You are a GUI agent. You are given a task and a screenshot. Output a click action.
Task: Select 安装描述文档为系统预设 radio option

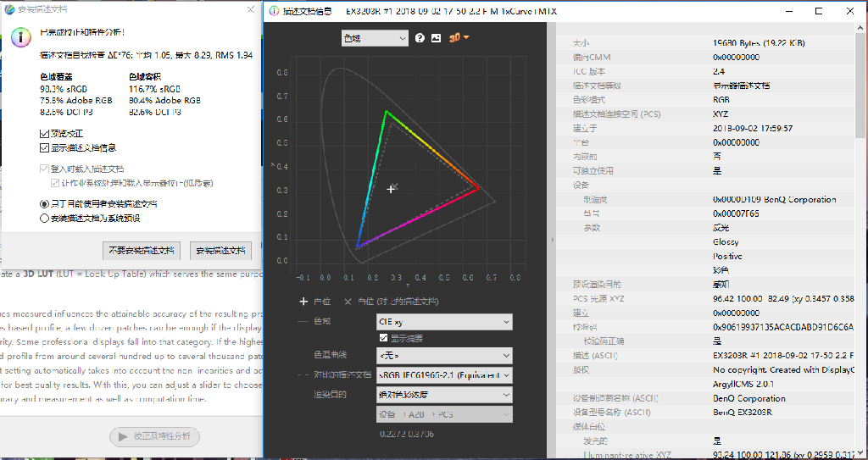pyautogui.click(x=45, y=218)
